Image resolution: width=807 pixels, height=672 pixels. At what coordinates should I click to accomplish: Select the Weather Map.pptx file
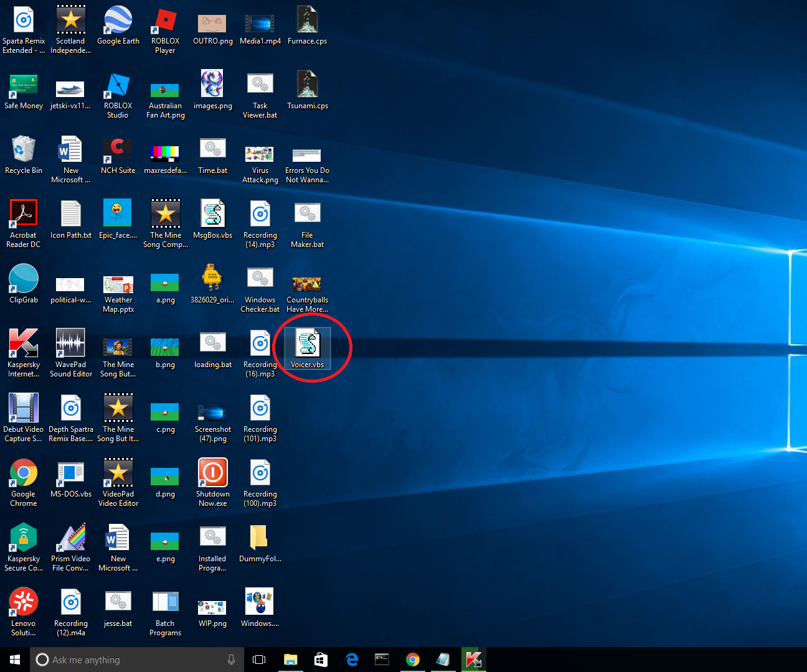118,285
